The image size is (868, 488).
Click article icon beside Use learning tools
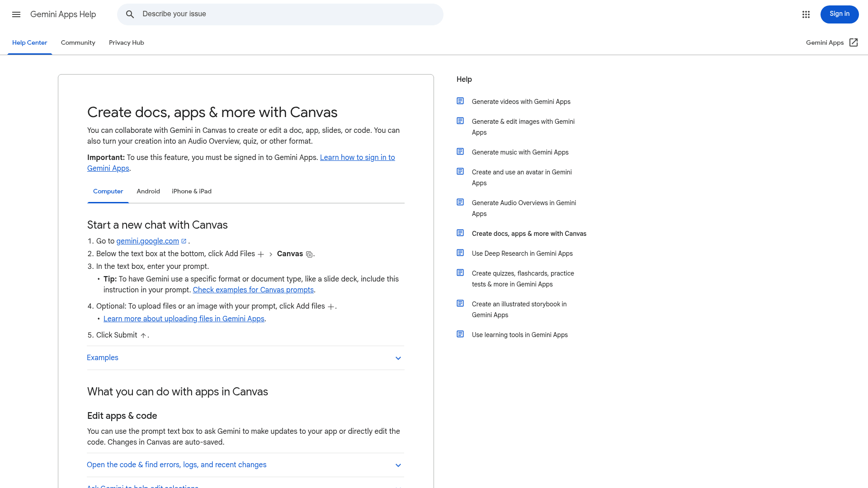460,334
